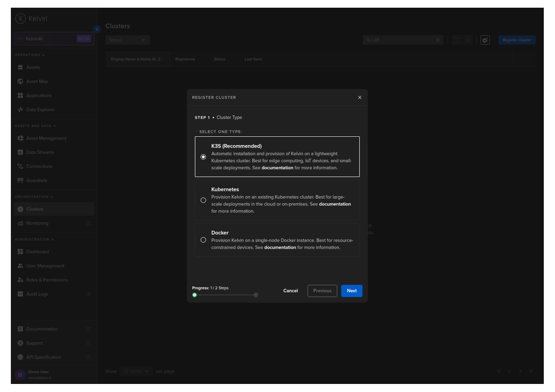Click the Data Explorer pulse icon
555x392 pixels.
pos(20,110)
